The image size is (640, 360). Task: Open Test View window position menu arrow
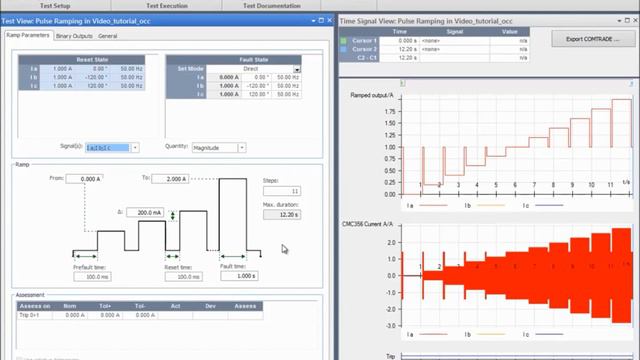tap(313, 20)
